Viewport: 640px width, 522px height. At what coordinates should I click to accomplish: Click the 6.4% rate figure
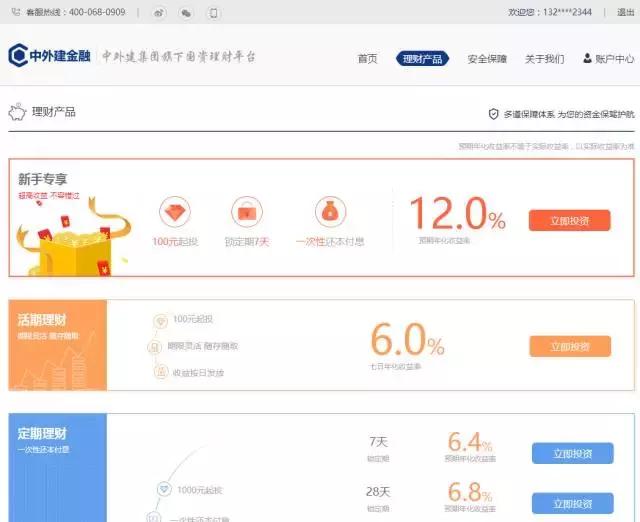point(470,442)
